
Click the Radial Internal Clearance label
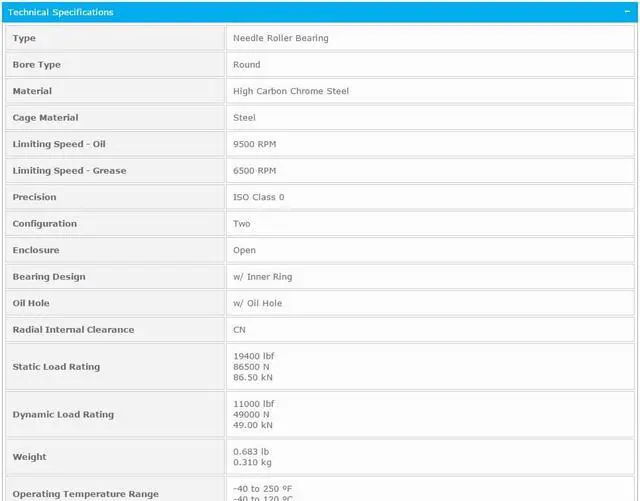pyautogui.click(x=73, y=330)
